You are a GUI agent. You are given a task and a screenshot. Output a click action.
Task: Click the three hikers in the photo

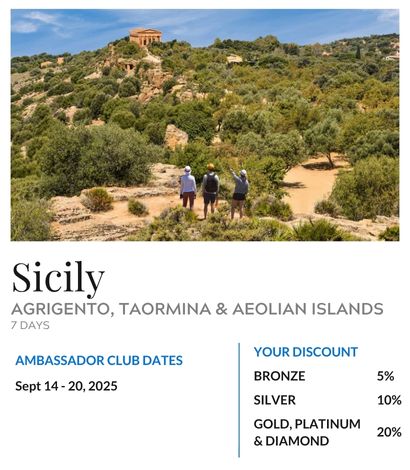click(214, 191)
